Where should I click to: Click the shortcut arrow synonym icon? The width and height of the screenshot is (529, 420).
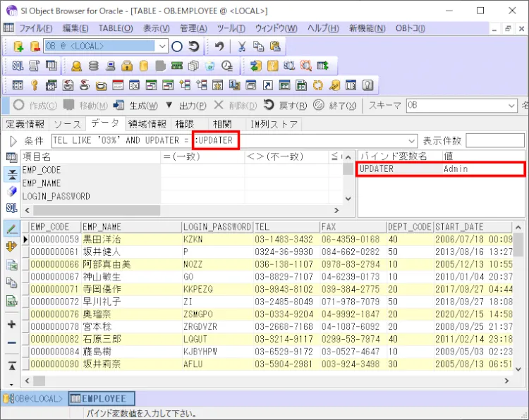[267, 85]
